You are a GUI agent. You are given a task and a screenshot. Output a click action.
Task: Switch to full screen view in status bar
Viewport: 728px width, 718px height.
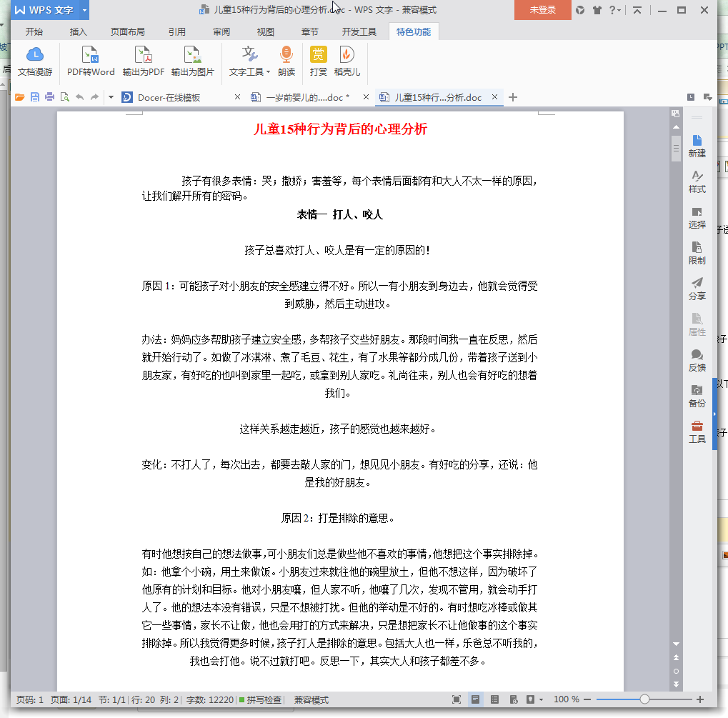coord(457,699)
